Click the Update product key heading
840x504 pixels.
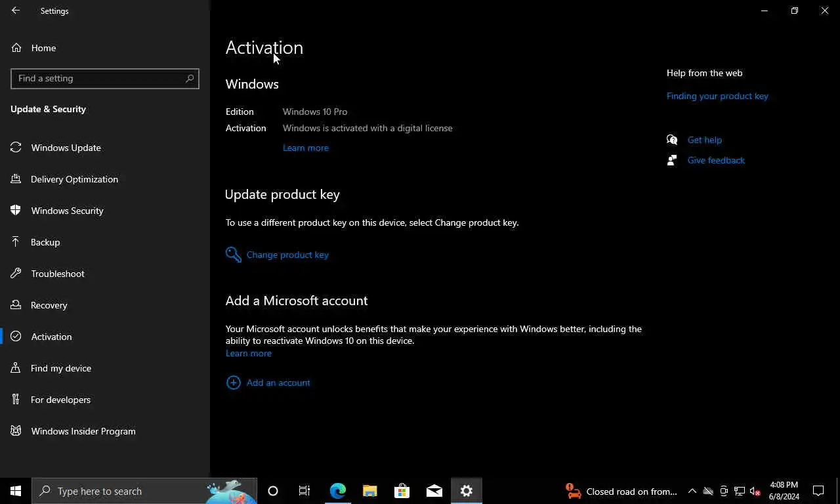pyautogui.click(x=282, y=194)
